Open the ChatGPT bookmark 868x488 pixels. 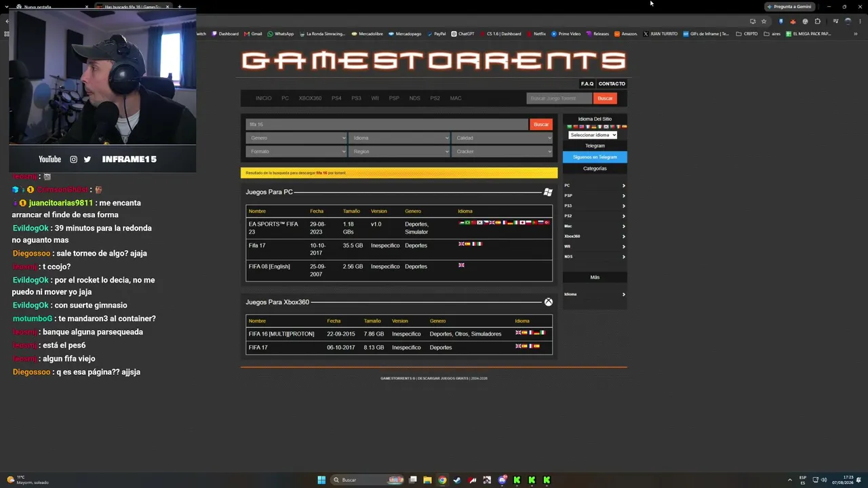(463, 34)
